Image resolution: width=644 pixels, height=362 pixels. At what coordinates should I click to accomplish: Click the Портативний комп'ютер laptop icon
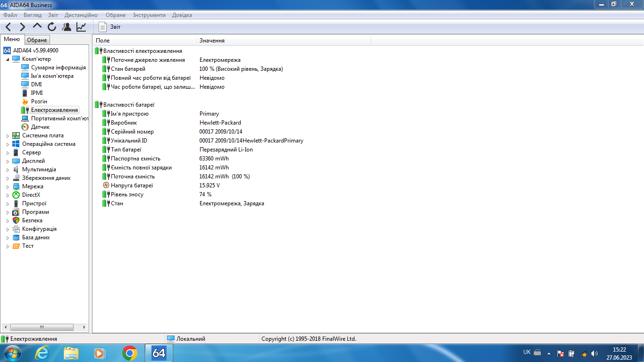click(25, 118)
